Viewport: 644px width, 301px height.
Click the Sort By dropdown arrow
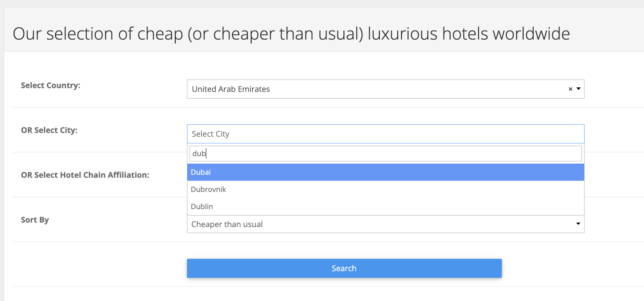578,224
